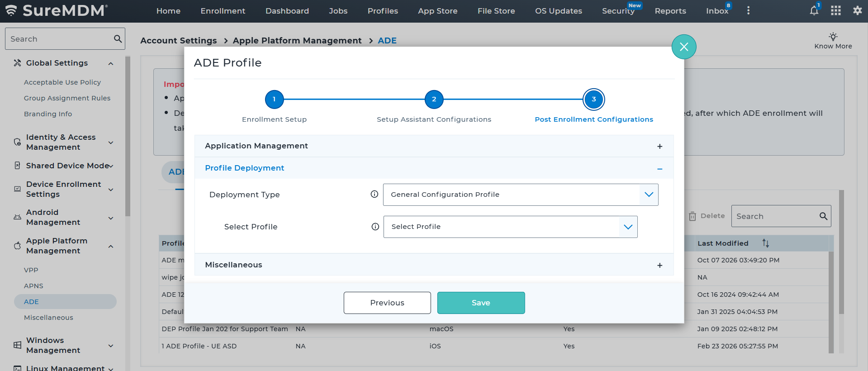Open the Enrollment menu
This screenshot has width=868, height=371.
223,11
